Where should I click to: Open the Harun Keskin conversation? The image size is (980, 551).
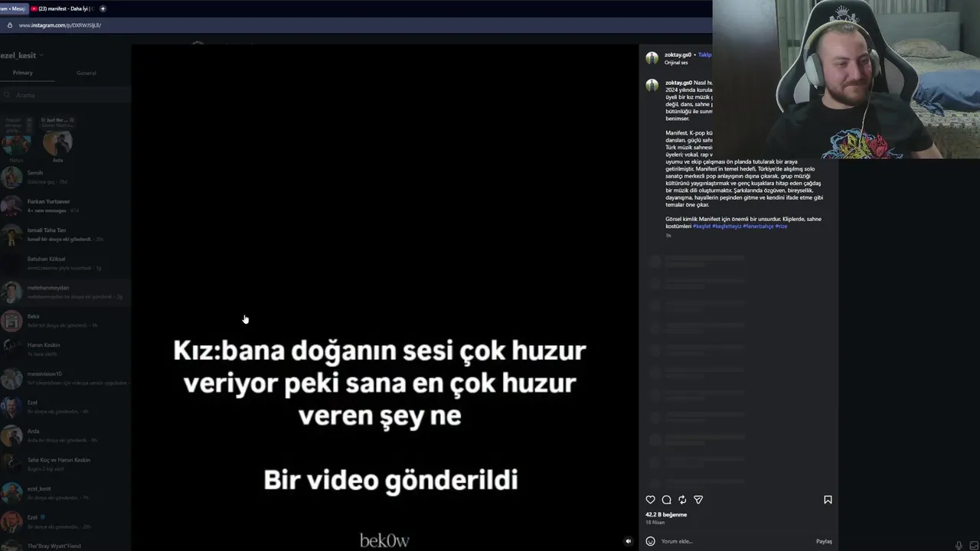[65, 349]
